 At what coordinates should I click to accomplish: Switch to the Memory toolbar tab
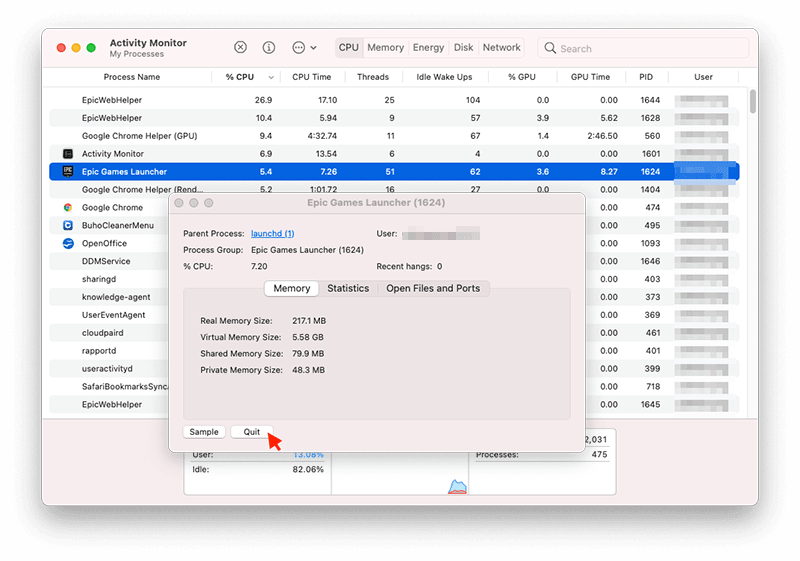(385, 47)
